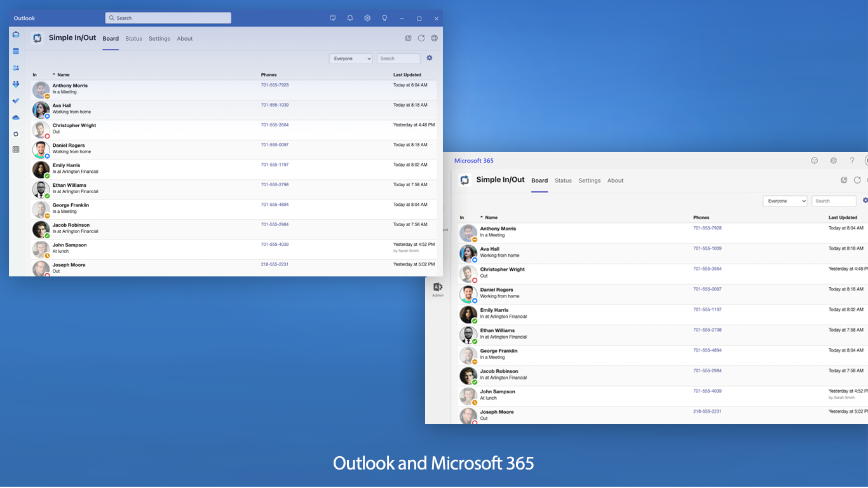Open the About tab in Outlook's Simple In/Out
Viewport: 868px width, 488px height.
(185, 39)
